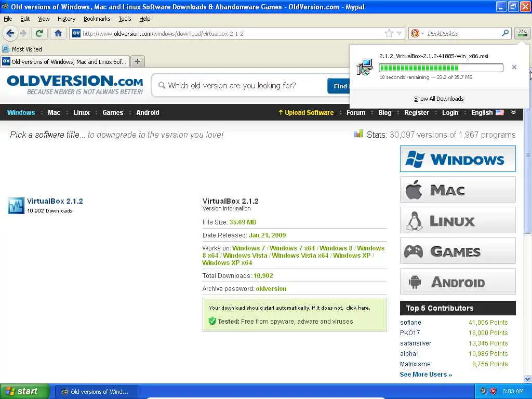Open the browser home page icon
532x399 pixels.
[58, 33]
